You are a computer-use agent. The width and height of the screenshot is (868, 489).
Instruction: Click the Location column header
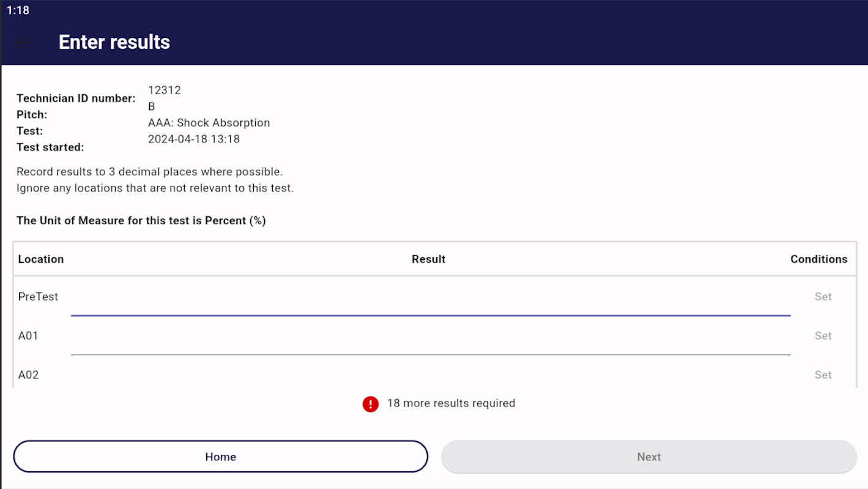(x=41, y=259)
